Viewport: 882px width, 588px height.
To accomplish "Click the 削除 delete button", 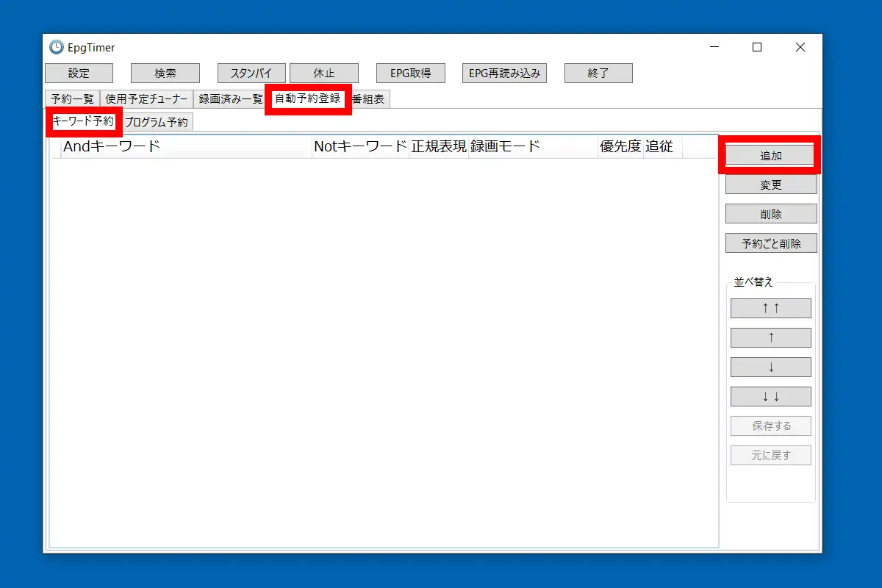I will (771, 214).
